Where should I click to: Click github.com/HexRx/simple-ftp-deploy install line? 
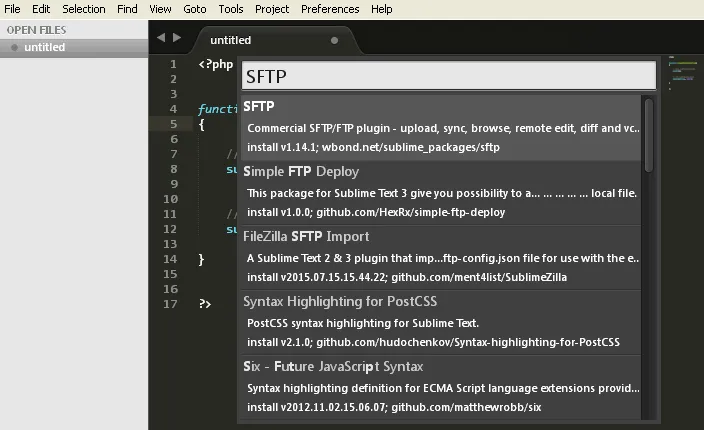pos(376,212)
